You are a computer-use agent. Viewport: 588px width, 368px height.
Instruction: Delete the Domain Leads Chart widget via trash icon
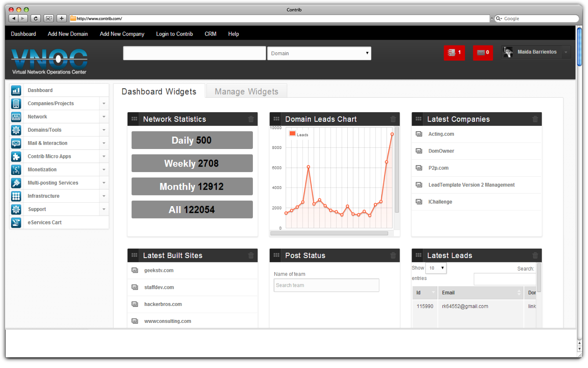tap(393, 119)
